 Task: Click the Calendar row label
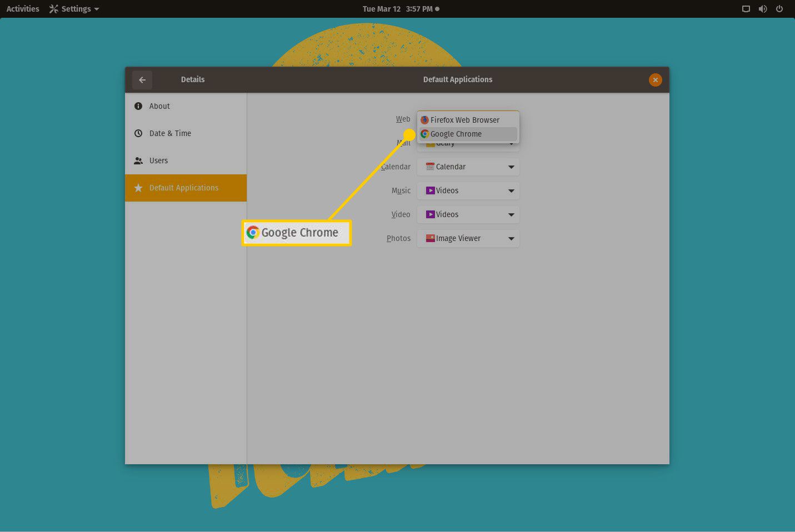(396, 167)
